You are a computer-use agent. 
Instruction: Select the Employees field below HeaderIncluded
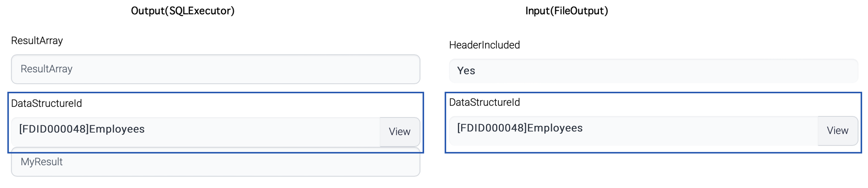tap(633, 130)
